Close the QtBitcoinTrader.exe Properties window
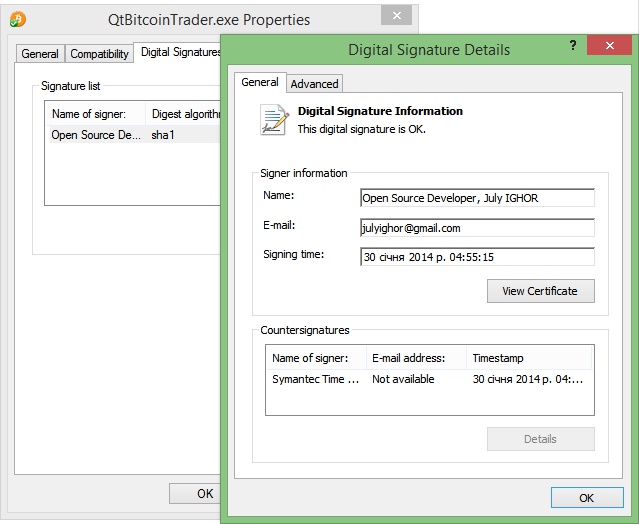This screenshot has width=639, height=524. pyautogui.click(x=397, y=16)
